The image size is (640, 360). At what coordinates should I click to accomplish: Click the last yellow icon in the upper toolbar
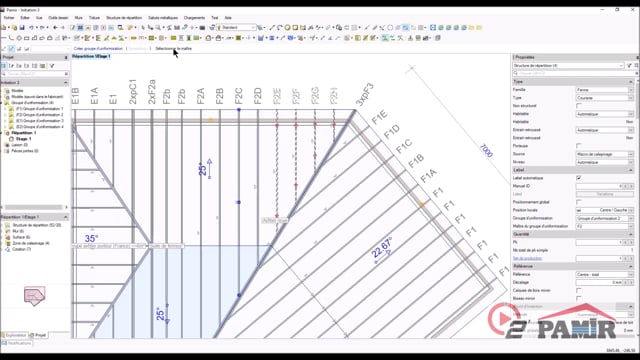(x=479, y=28)
